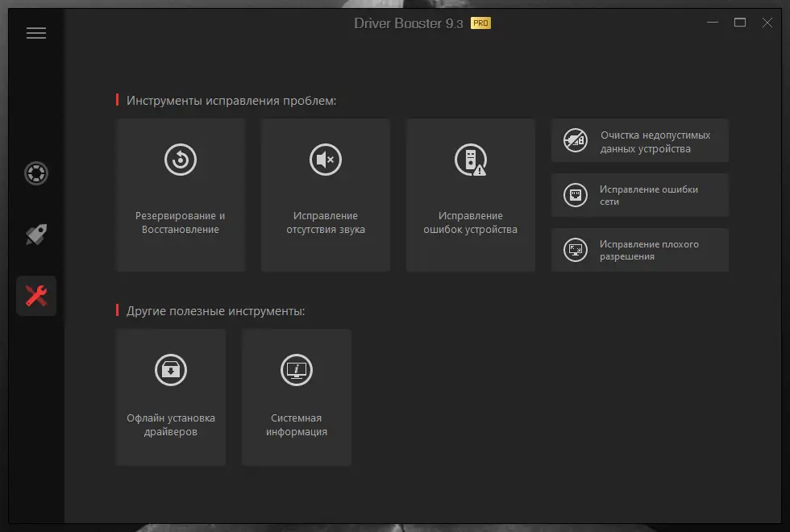Viewport: 790px width, 532px height.
Task: Open Резервирование и Восстановление tool
Action: [181, 195]
